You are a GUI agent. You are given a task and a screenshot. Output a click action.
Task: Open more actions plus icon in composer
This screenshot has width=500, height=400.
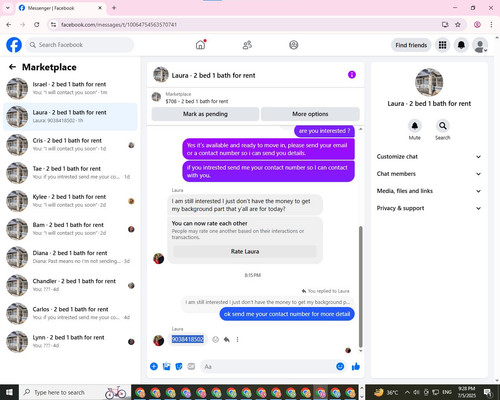154,366
